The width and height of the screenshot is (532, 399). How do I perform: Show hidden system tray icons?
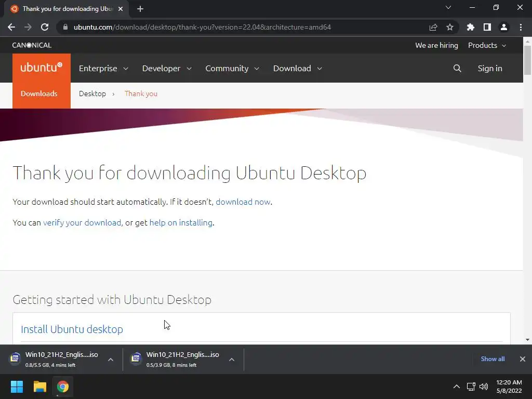tap(457, 387)
